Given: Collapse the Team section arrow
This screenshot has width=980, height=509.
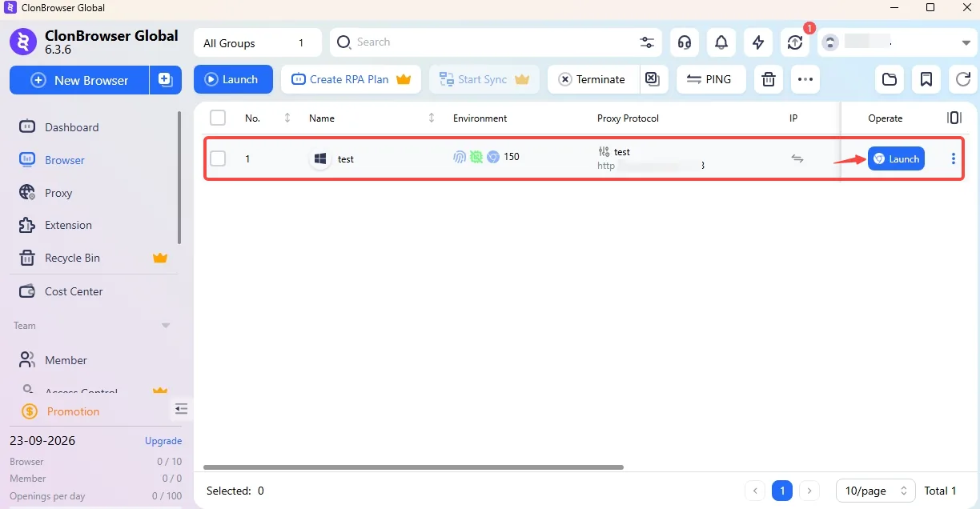Looking at the screenshot, I should pyautogui.click(x=166, y=326).
